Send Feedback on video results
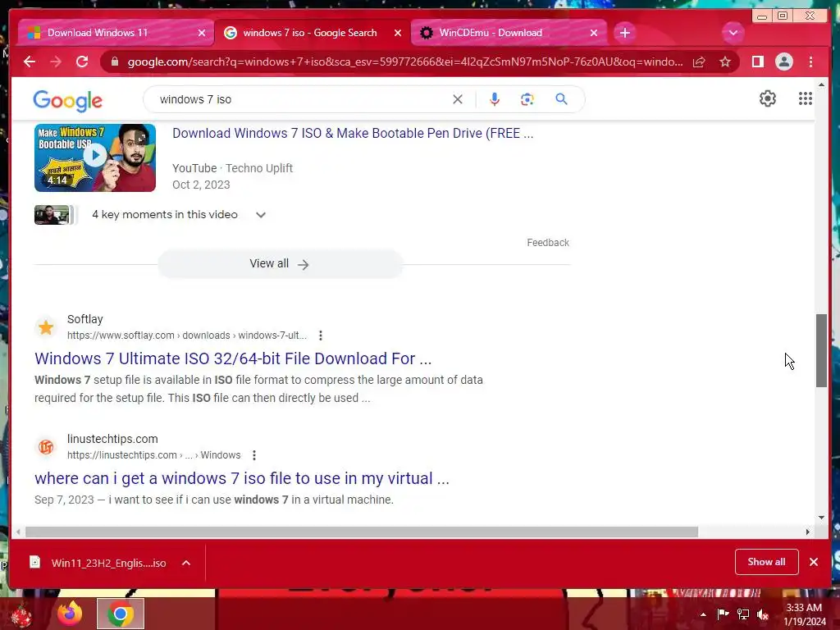840x630 pixels. (547, 243)
